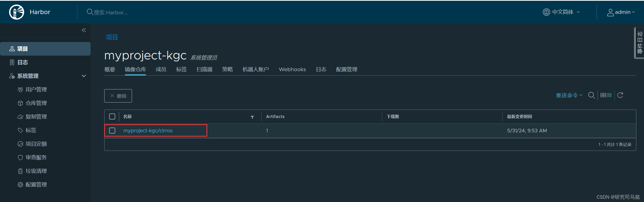Switch to the Webhooks tab
644x202 pixels.
(292, 69)
